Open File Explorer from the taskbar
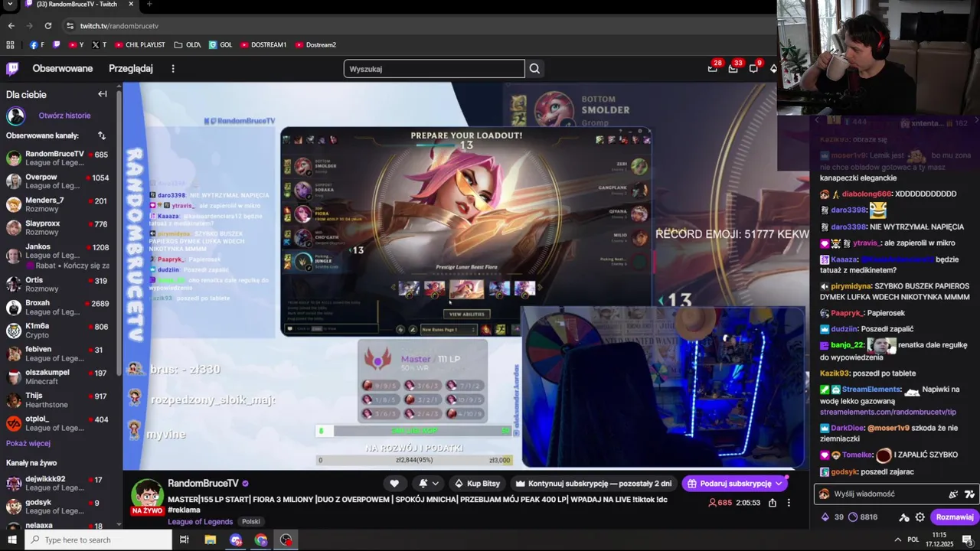This screenshot has height=551, width=980. [x=210, y=540]
